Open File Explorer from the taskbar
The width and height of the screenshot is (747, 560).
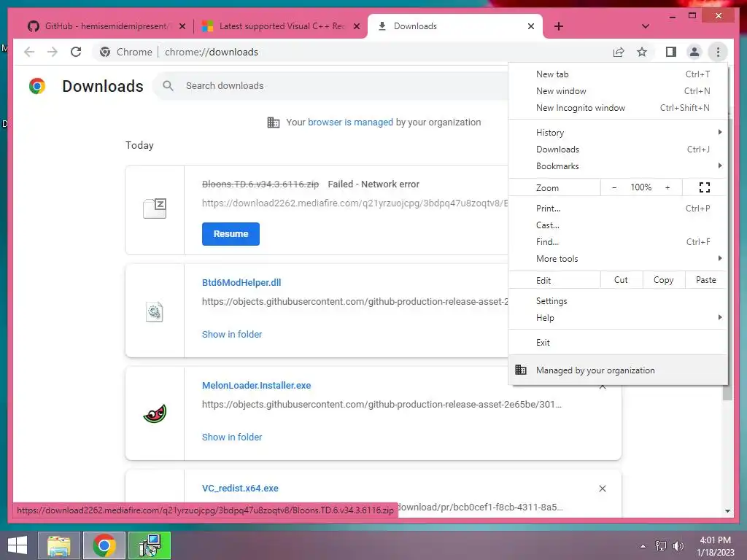(x=58, y=545)
